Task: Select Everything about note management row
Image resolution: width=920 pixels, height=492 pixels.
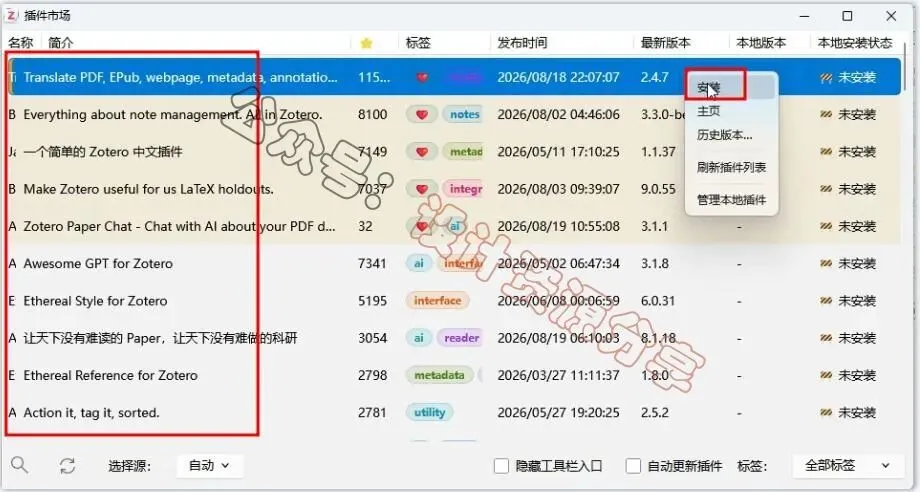Action: (455, 114)
